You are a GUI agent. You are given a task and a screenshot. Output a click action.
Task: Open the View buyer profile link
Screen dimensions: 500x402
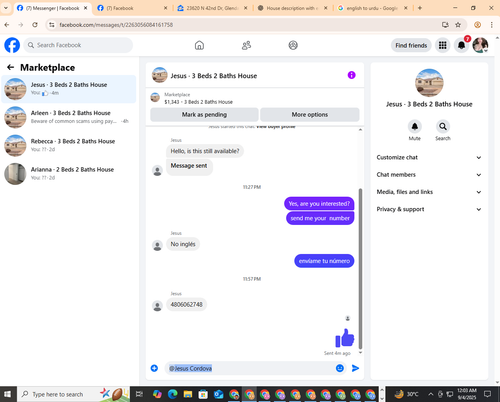(276, 127)
